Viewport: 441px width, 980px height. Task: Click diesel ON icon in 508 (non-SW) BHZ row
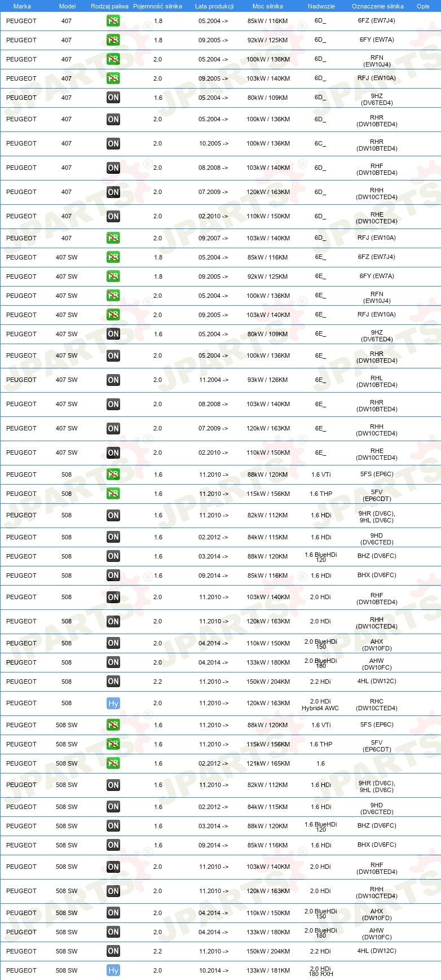point(113,556)
